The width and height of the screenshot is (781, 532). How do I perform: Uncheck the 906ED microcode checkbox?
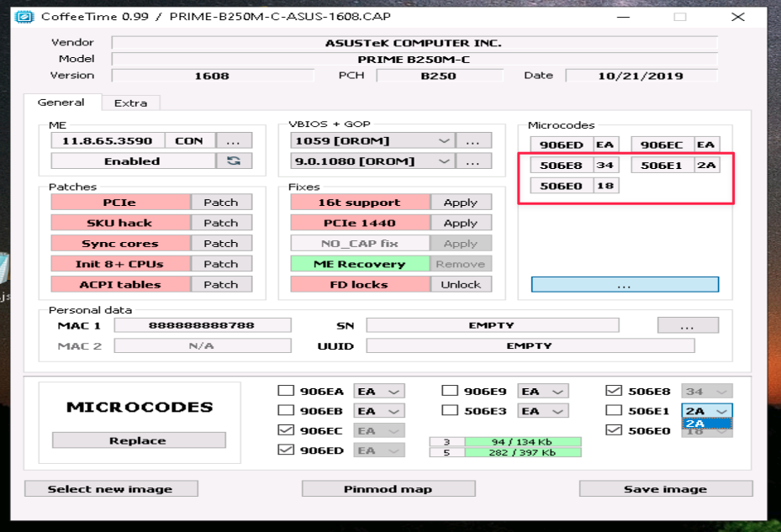(286, 450)
